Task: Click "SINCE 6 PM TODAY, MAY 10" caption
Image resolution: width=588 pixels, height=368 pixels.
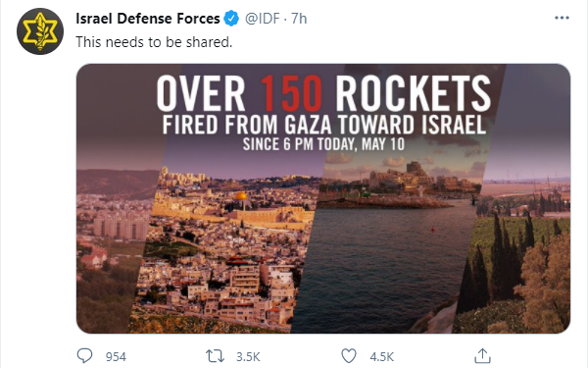Action: 323,144
